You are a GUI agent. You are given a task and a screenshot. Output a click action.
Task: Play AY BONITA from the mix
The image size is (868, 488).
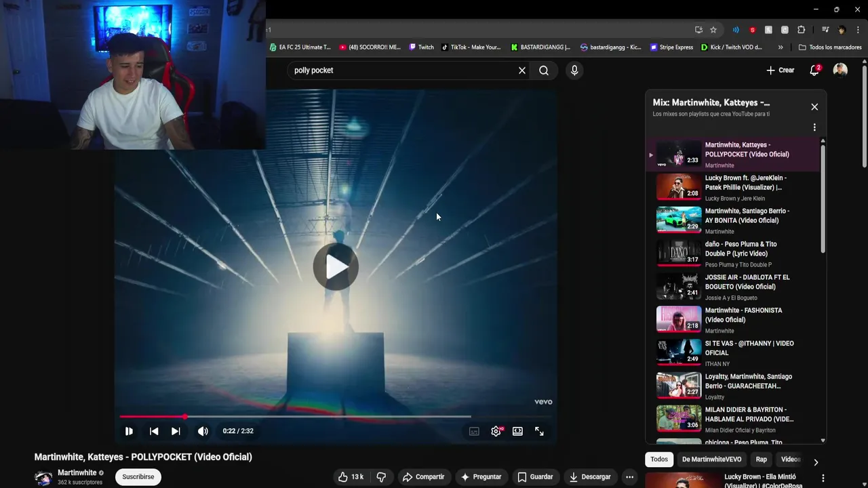tap(732, 221)
